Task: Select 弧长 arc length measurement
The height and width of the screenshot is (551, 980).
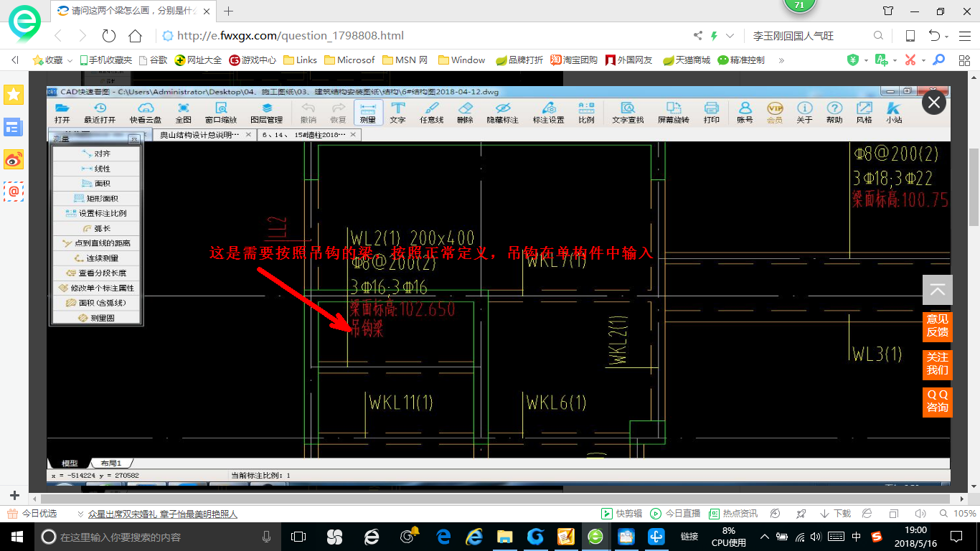Action: (x=95, y=228)
